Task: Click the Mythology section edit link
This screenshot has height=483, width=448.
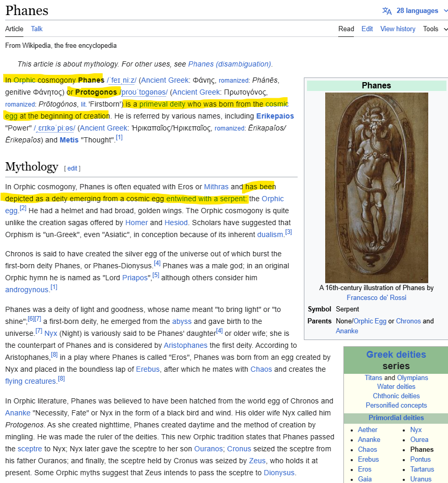Action: pos(72,168)
